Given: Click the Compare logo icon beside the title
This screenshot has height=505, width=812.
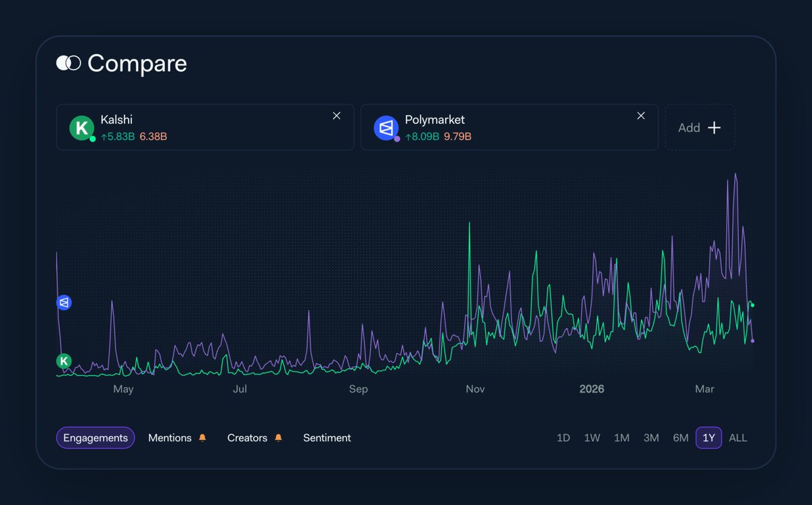Looking at the screenshot, I should click(x=67, y=63).
